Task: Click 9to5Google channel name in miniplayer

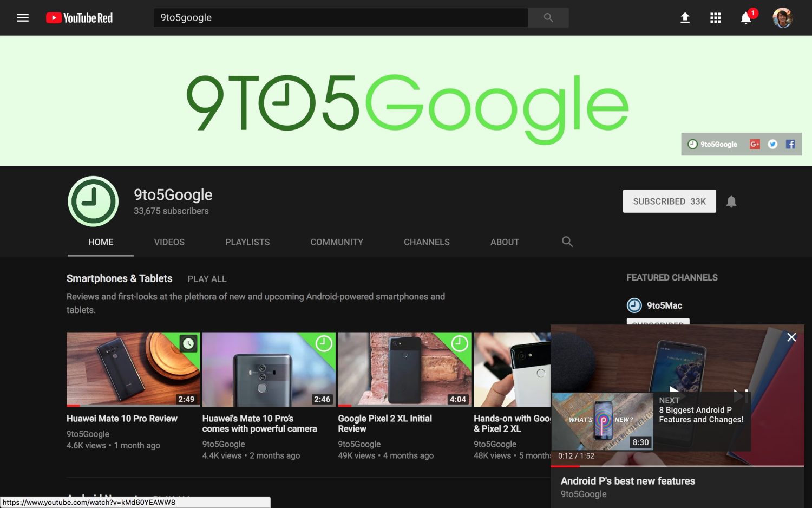Action: pyautogui.click(x=584, y=494)
